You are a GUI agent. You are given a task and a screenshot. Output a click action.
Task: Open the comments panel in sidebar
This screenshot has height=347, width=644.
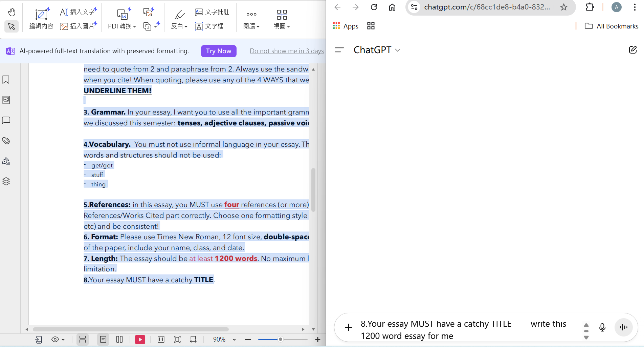click(6, 120)
